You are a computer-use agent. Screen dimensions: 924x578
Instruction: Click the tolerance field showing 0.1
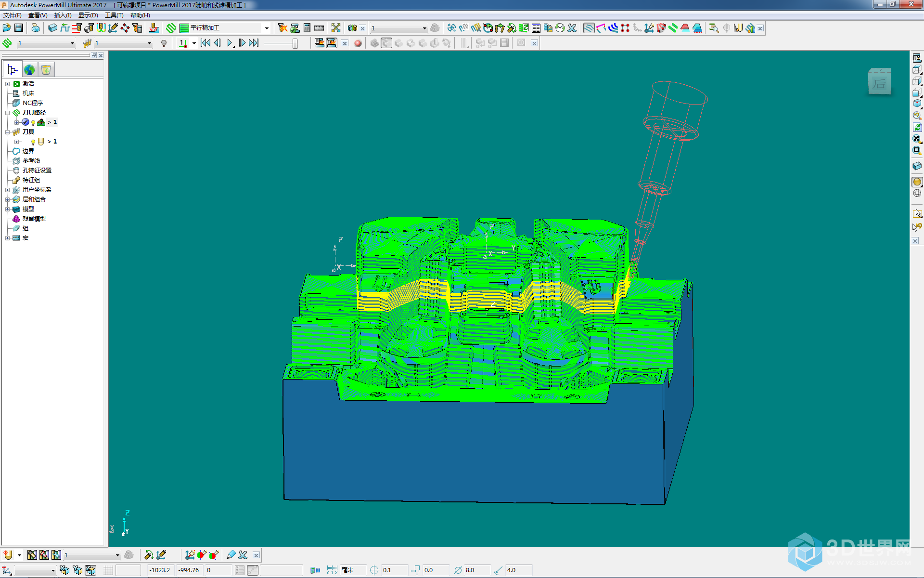394,570
